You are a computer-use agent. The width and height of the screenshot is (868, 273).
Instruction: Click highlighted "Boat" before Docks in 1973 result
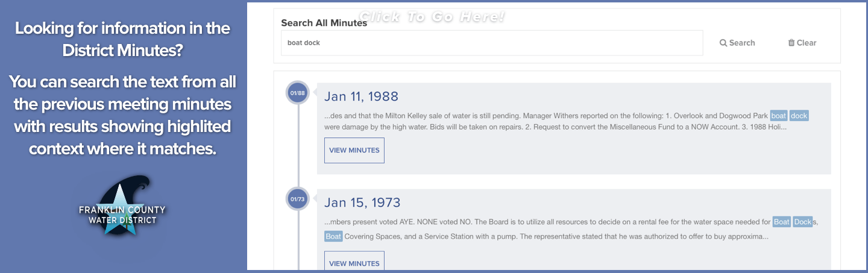(x=782, y=222)
